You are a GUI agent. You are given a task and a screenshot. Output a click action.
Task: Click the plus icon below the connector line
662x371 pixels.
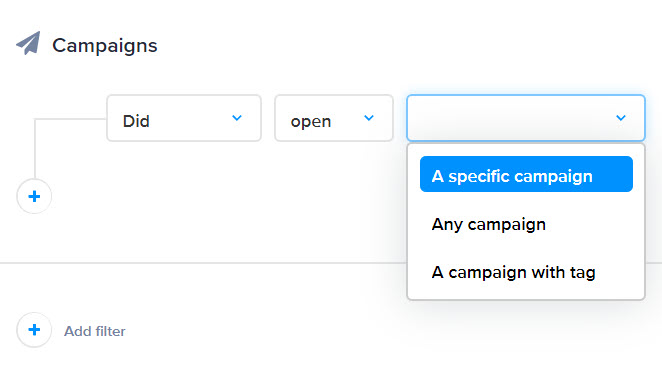34,196
